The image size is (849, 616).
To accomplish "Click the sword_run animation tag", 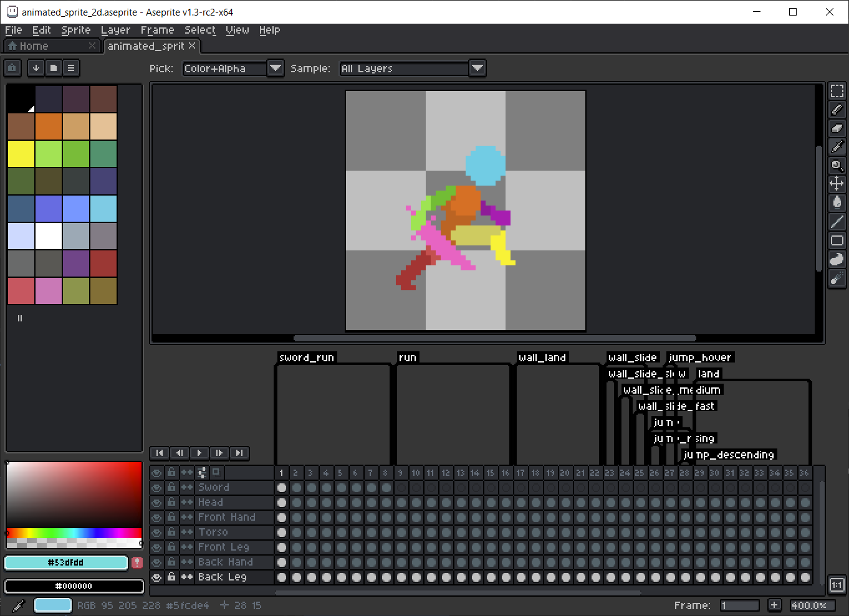I will pos(307,358).
